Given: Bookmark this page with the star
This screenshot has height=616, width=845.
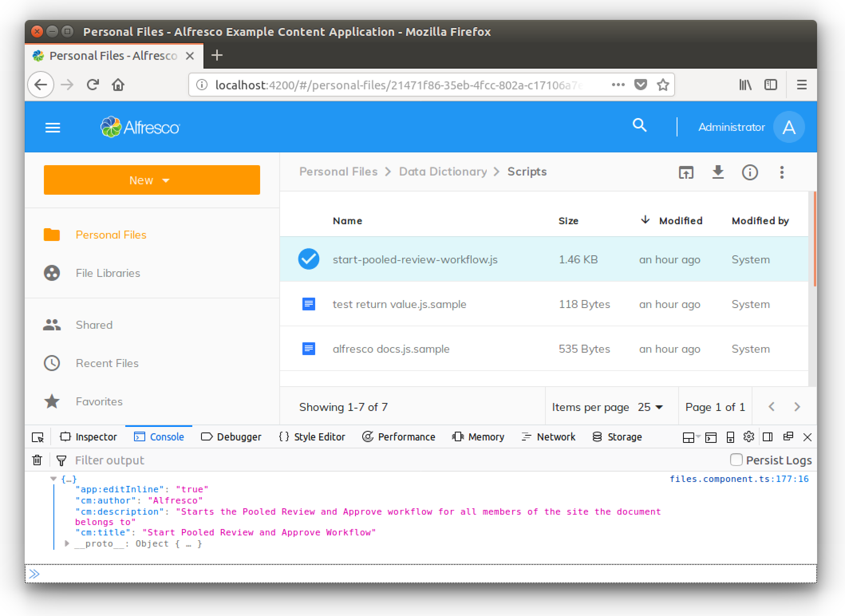Looking at the screenshot, I should pyautogui.click(x=663, y=85).
